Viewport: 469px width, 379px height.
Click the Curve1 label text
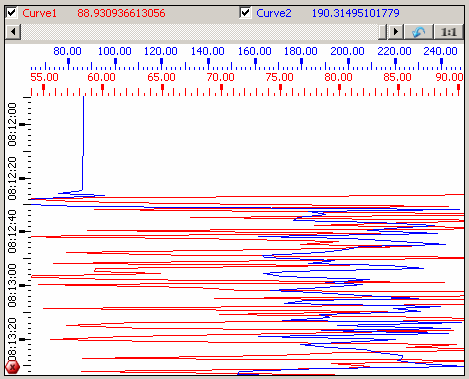[x=39, y=13]
